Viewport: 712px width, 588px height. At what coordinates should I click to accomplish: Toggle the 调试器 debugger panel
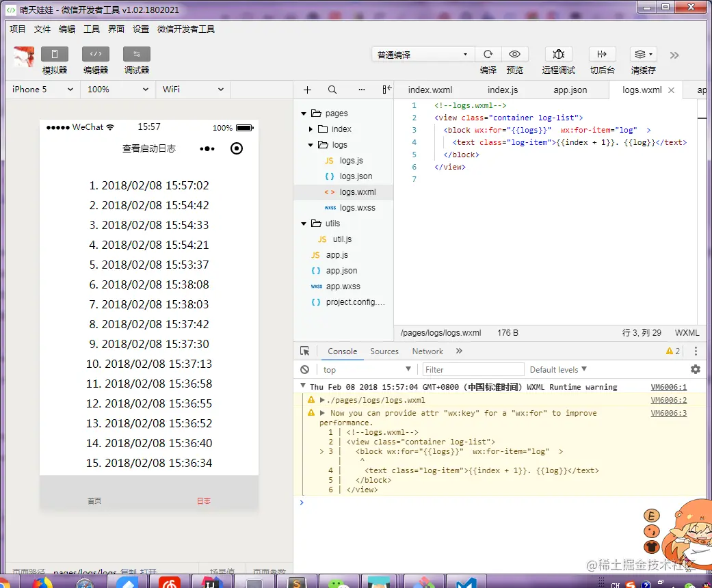136,54
